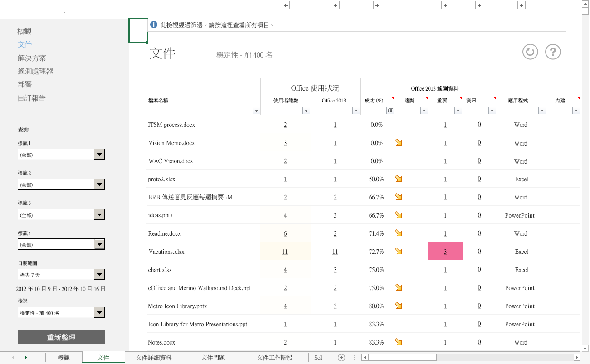Click trend arrow for Readme.docx
590x364 pixels.
point(399,233)
